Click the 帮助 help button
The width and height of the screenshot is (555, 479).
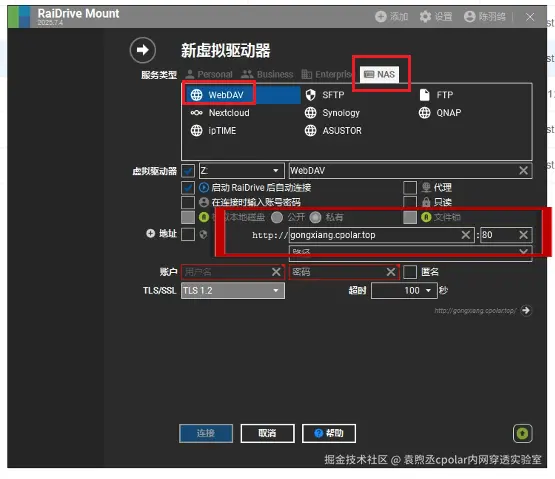coord(329,433)
